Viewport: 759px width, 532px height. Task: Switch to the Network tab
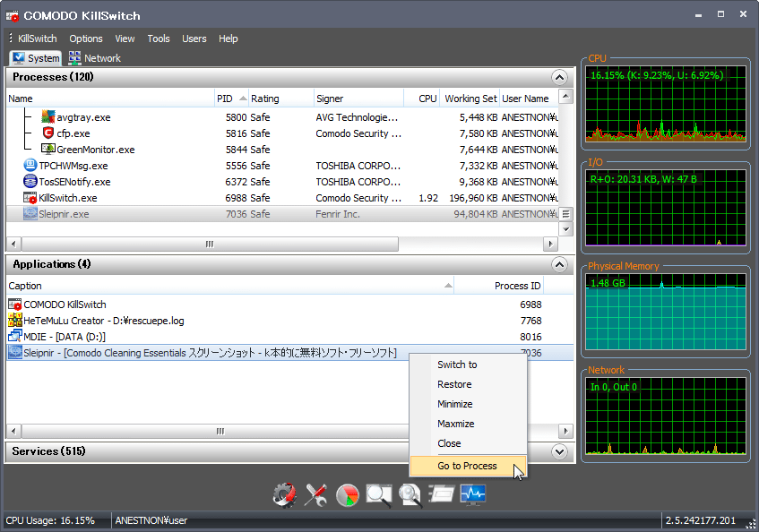94,58
